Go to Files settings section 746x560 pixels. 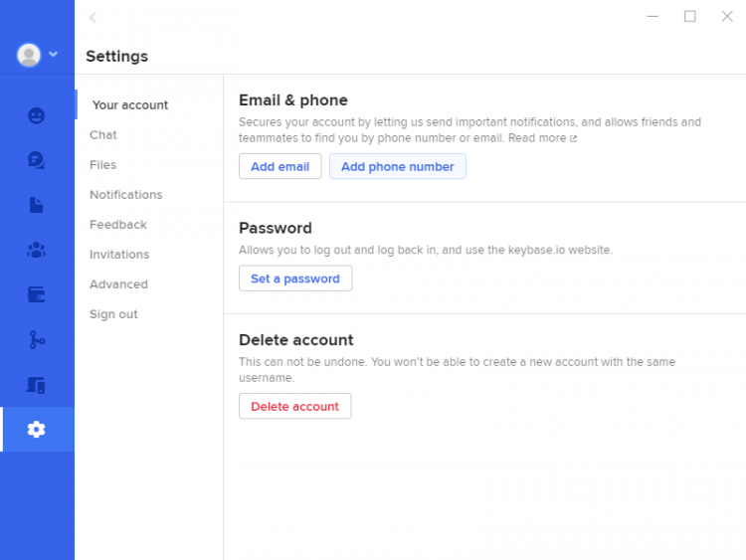[x=103, y=165]
